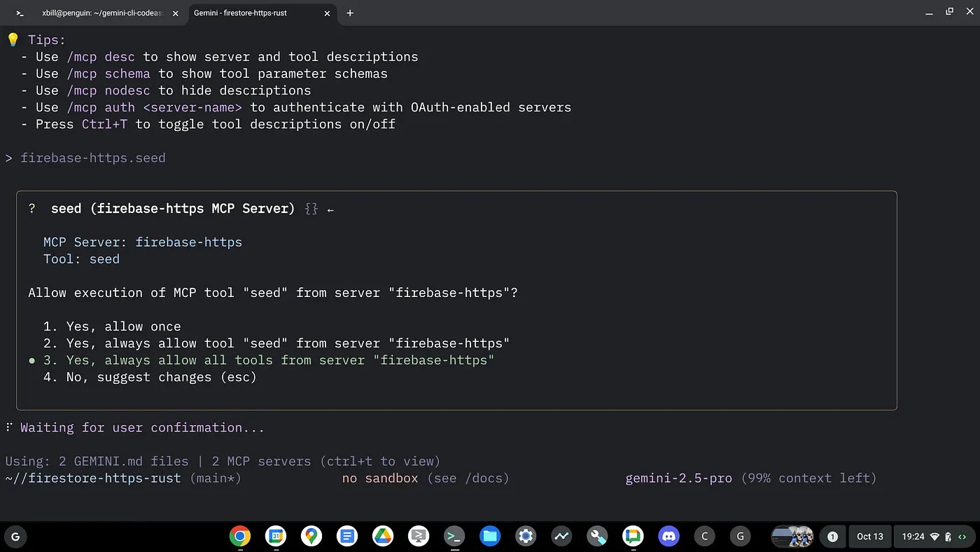Open Google Calendar from the shelf
Screen dimensions: 980x552
[276, 537]
